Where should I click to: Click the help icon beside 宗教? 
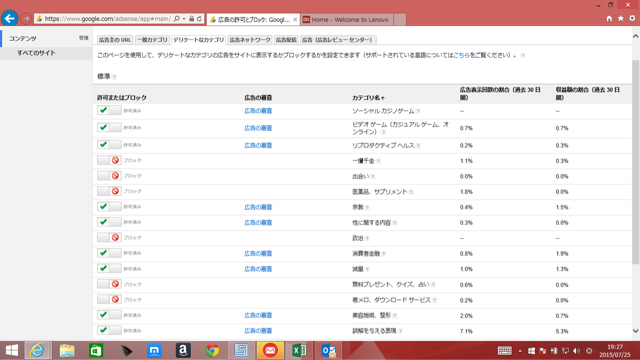(367, 207)
